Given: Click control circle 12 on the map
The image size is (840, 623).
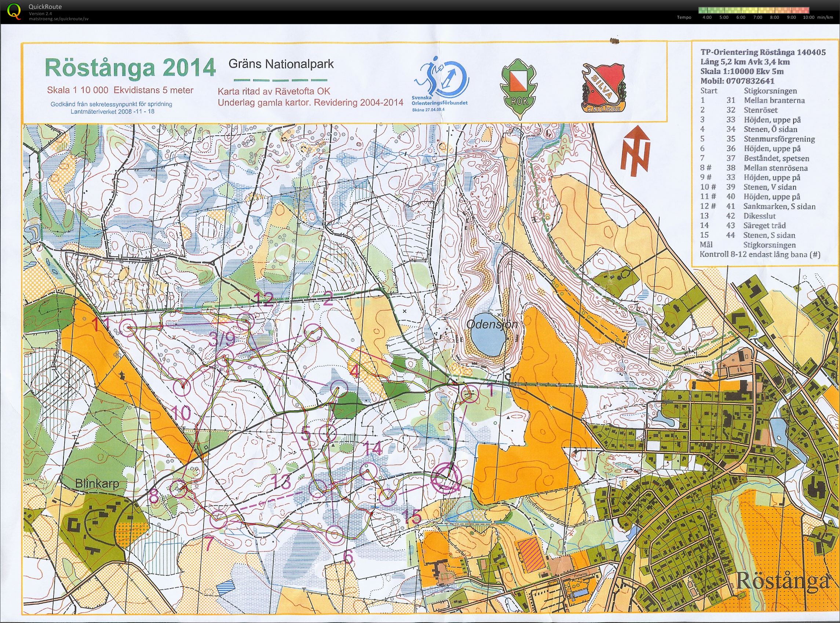Looking at the screenshot, I should click(x=245, y=321).
